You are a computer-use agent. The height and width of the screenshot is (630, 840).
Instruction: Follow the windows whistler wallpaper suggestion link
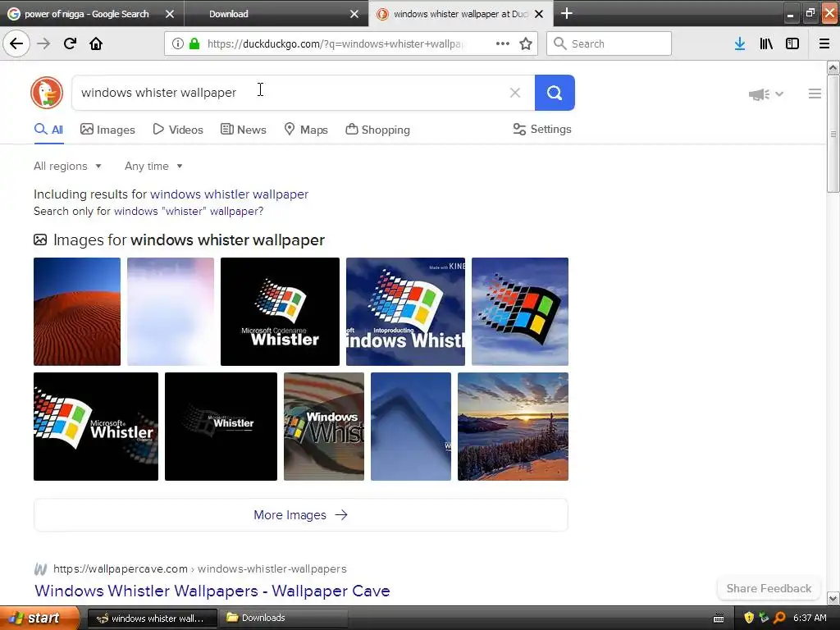230,194
